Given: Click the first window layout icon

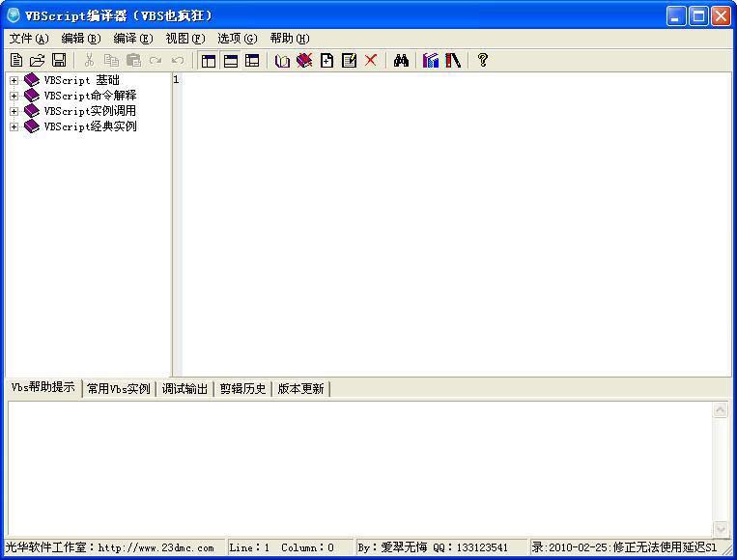Looking at the screenshot, I should click(209, 60).
